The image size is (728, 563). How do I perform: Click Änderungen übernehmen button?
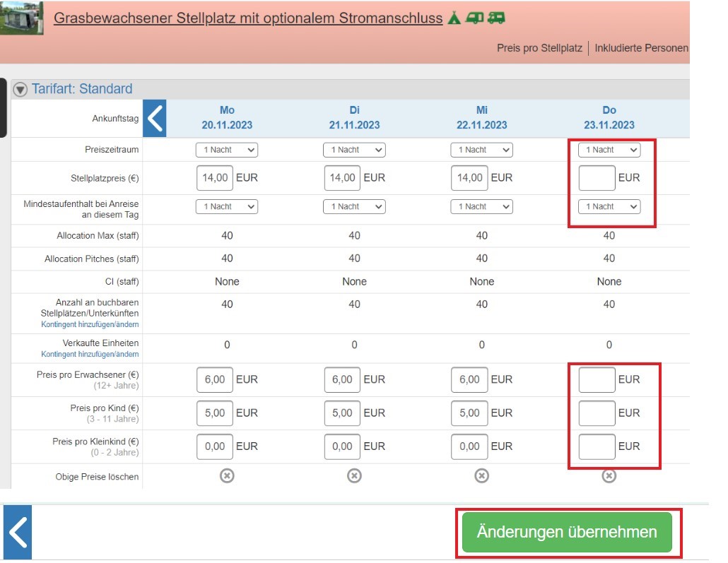coord(567,532)
